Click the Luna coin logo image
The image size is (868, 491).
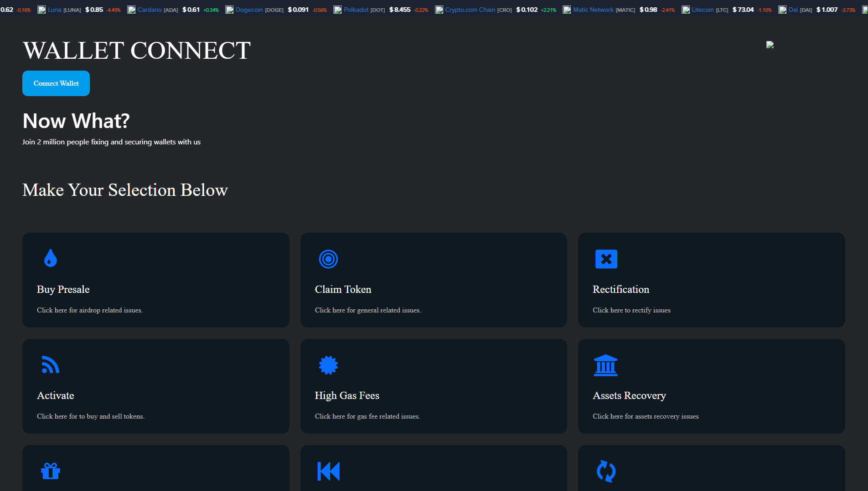[x=41, y=10]
